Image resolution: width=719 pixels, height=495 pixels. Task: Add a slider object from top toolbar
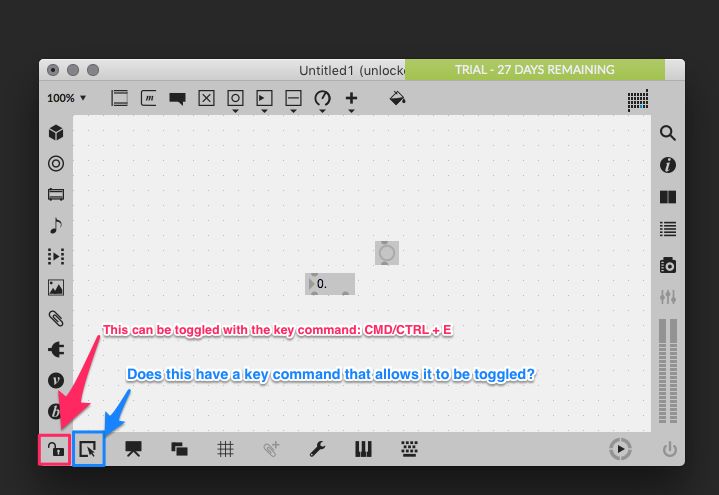pyautogui.click(x=293, y=98)
